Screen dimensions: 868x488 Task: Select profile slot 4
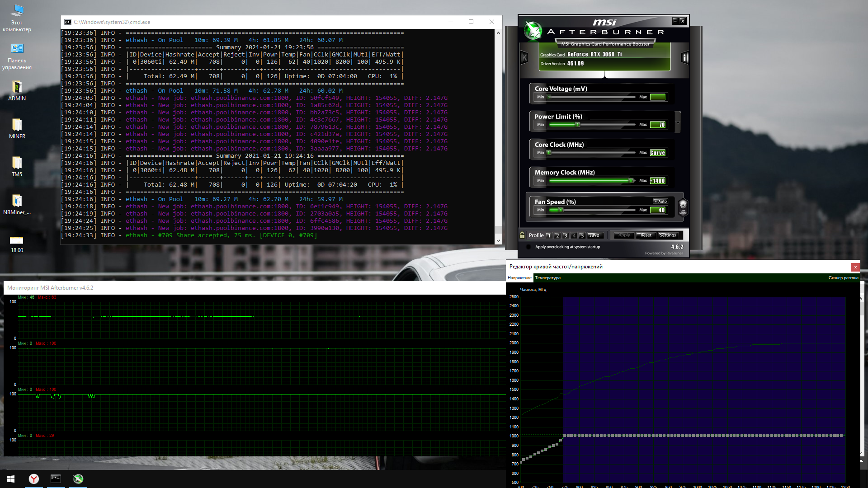[574, 235]
